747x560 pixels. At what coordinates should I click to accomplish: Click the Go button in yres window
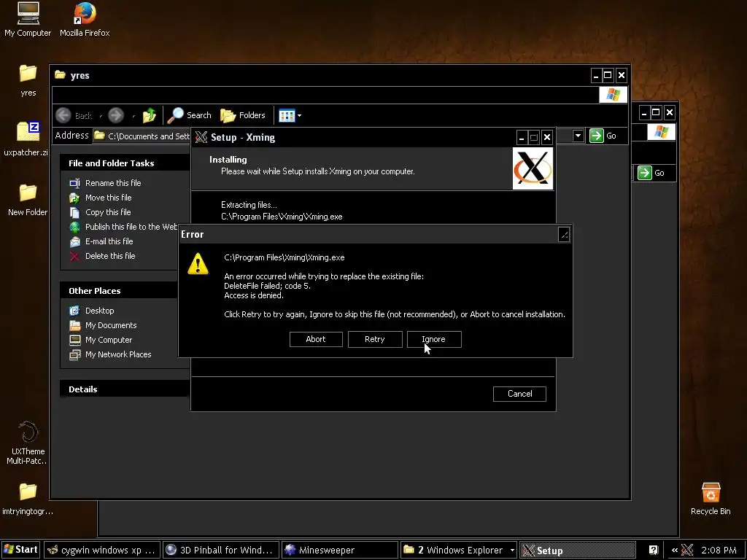[x=603, y=136]
